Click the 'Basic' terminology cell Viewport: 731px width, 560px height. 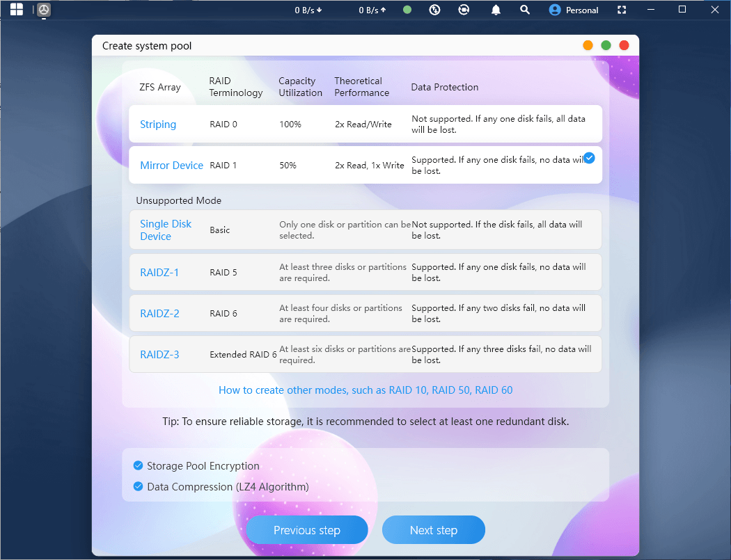coord(219,230)
